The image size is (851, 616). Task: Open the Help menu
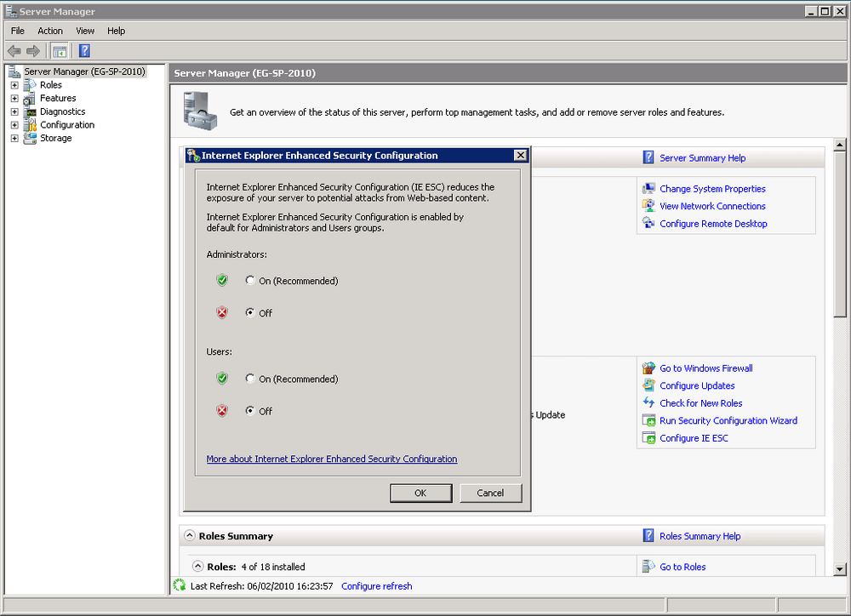(116, 31)
